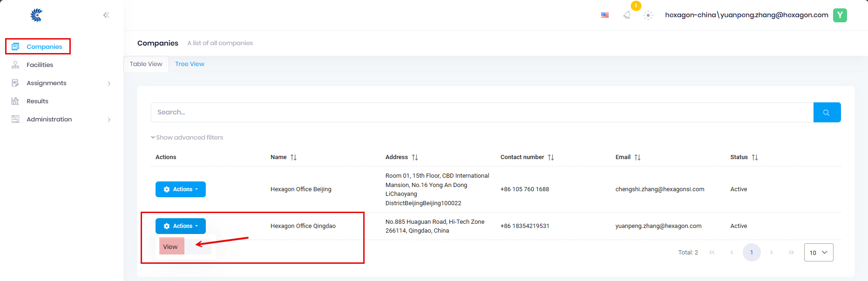Click the Hexagon logo icon

pos(36,15)
